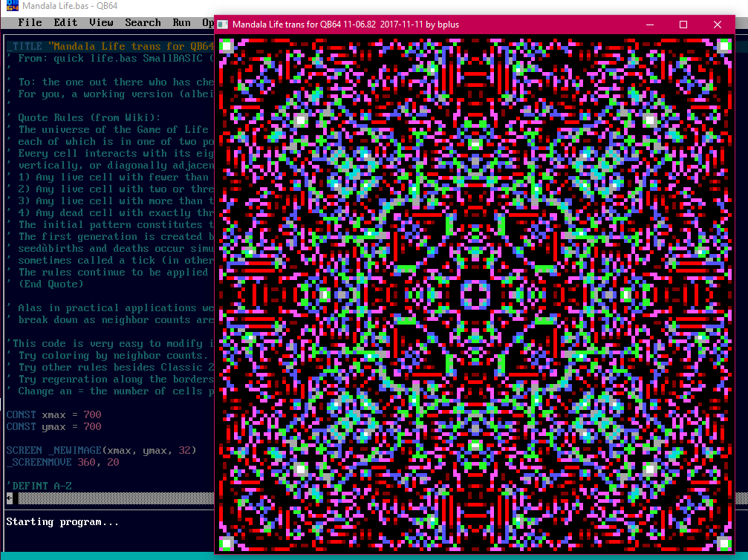Close the Mandala Life trans window
This screenshot has width=748, height=560.
pos(718,25)
